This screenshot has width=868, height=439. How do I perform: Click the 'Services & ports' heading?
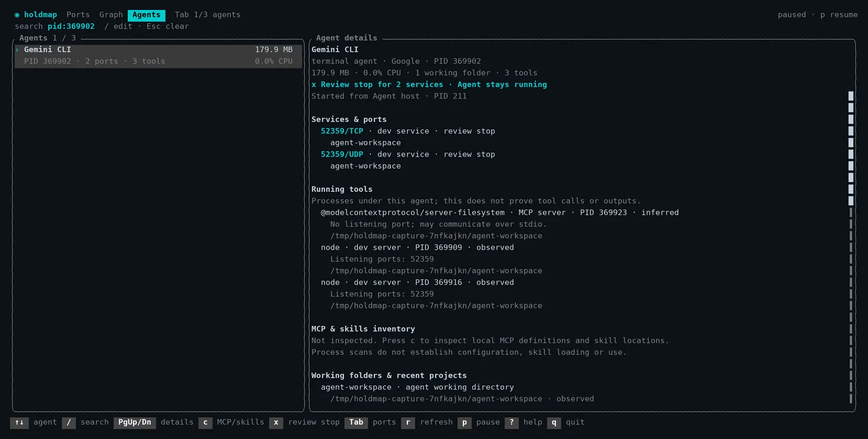[349, 119]
